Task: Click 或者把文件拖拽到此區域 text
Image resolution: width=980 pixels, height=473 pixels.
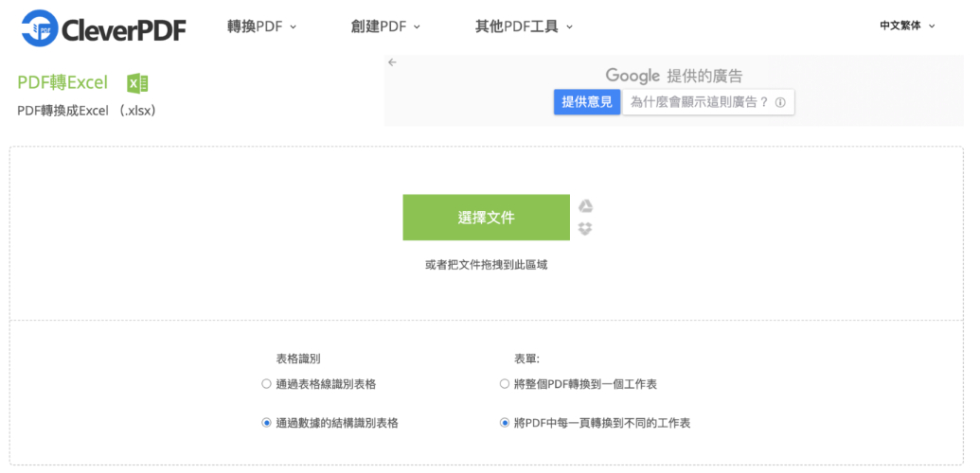Action: 487,265
